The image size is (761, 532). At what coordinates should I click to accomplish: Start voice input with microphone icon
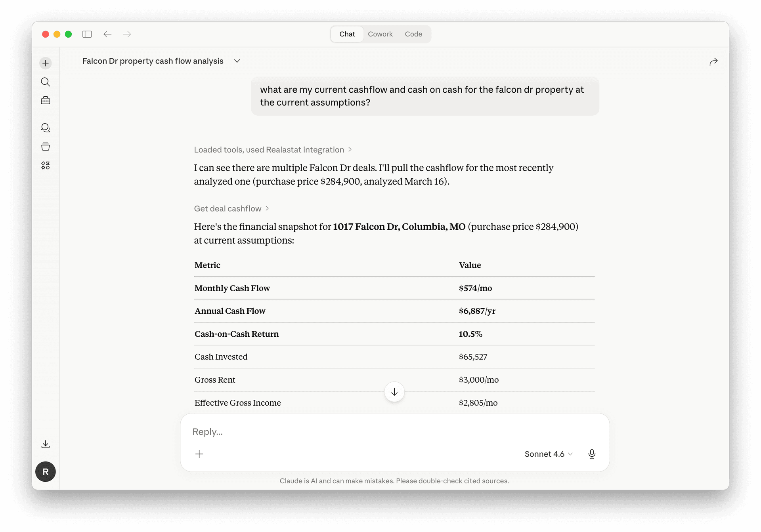coord(592,454)
